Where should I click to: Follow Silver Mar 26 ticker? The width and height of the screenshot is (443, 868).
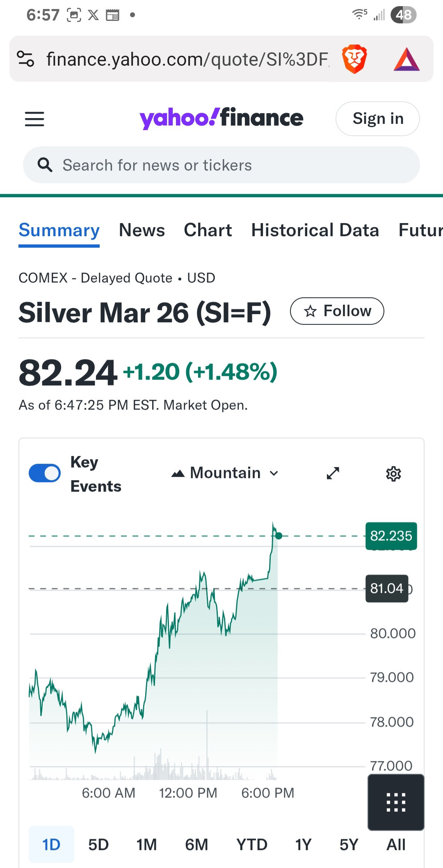[x=337, y=311]
